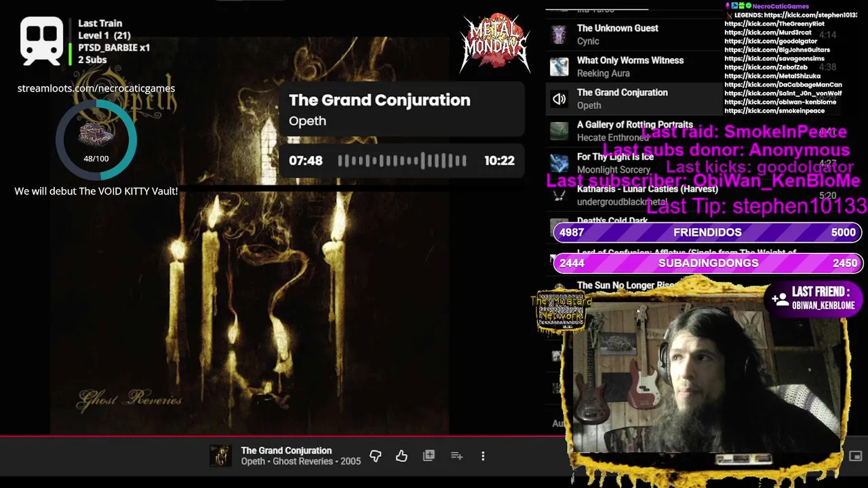Viewport: 868px width, 488px height.
Task: Open kick.com/TheGreenyRiot chat link
Action: point(774,24)
